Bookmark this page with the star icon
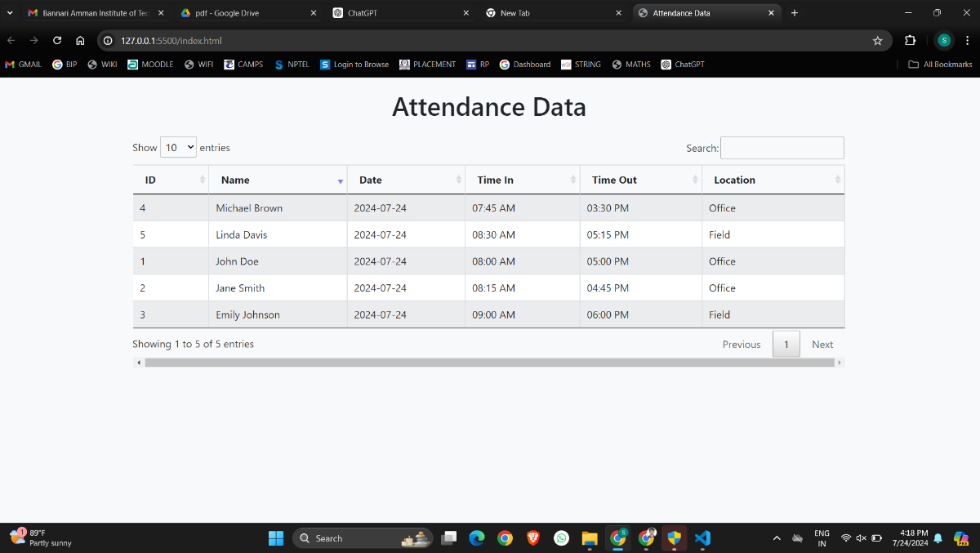Image resolution: width=980 pixels, height=553 pixels. click(877, 41)
